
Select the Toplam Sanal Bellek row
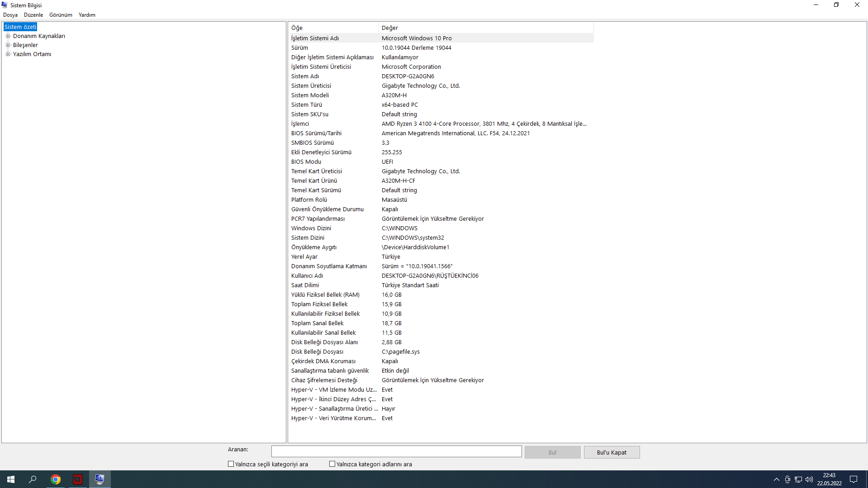[441, 323]
